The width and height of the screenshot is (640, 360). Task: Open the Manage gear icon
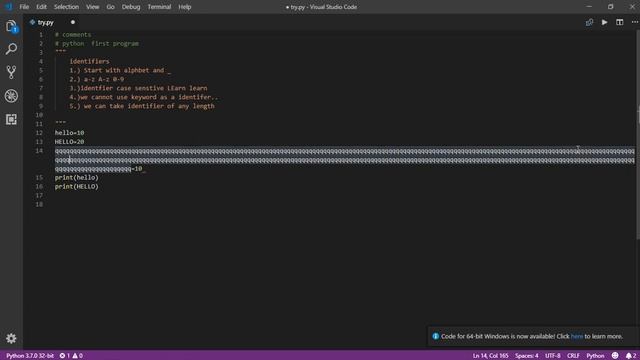click(11, 338)
